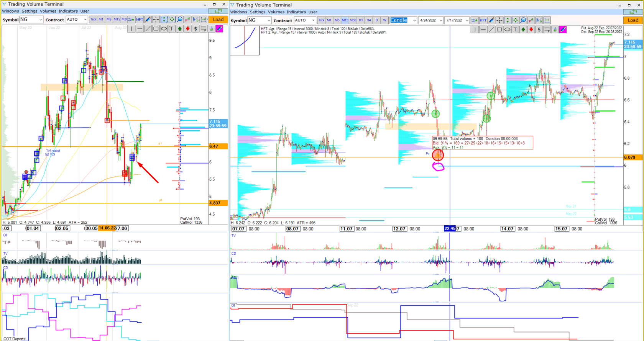Screen dimensions: 644x341
Task: Open Candle chart type dropdown
Action: click(x=403, y=20)
